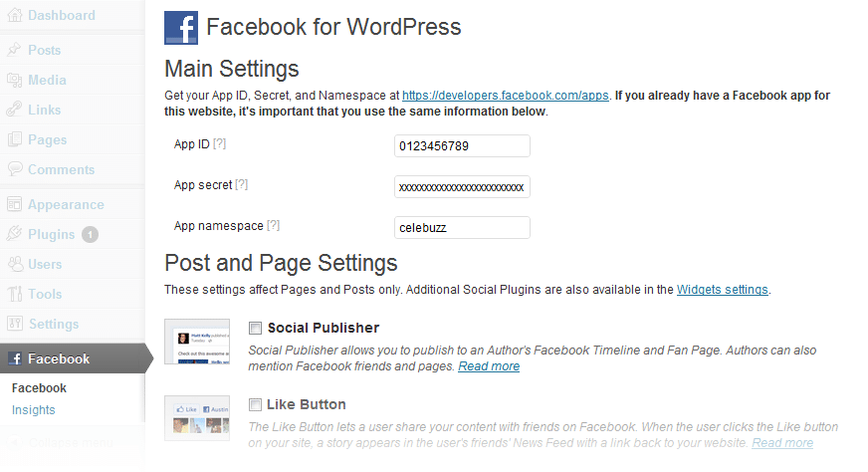Click the Posts pushpin icon
This screenshot has width=868, height=472.
point(14,50)
